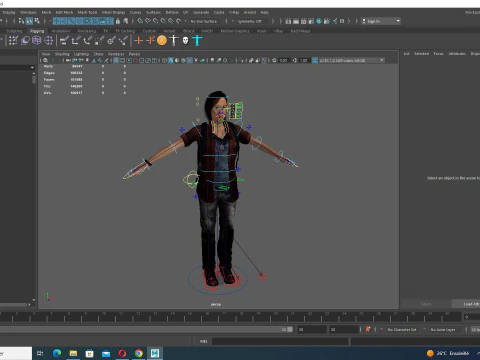Toggle the view transform color management button
Screen dimensions: 480x360
315,60
